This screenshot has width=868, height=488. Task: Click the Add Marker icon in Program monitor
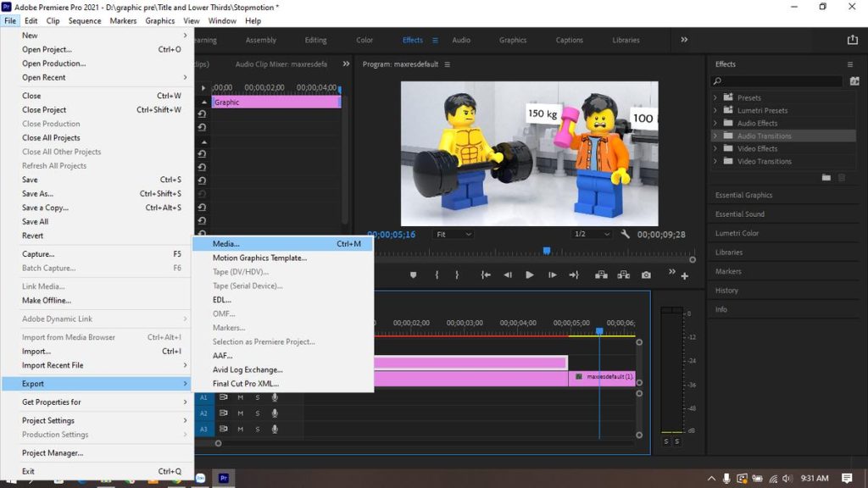click(x=414, y=274)
